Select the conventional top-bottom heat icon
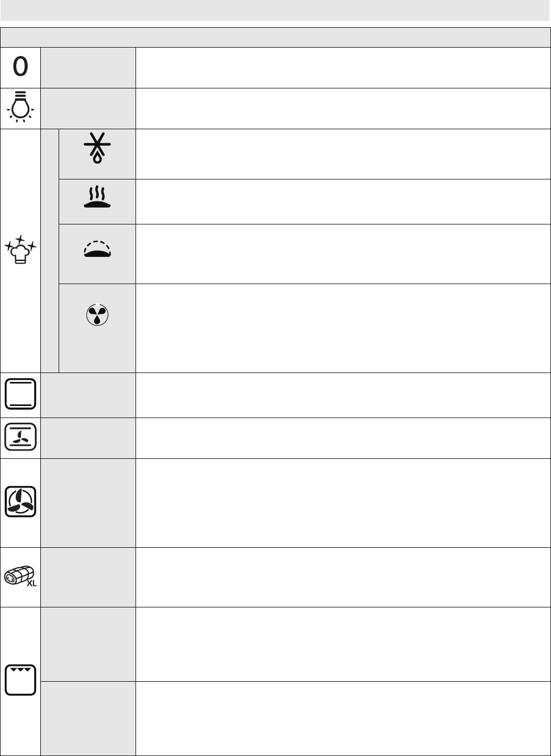This screenshot has width=551, height=756. [x=20, y=394]
